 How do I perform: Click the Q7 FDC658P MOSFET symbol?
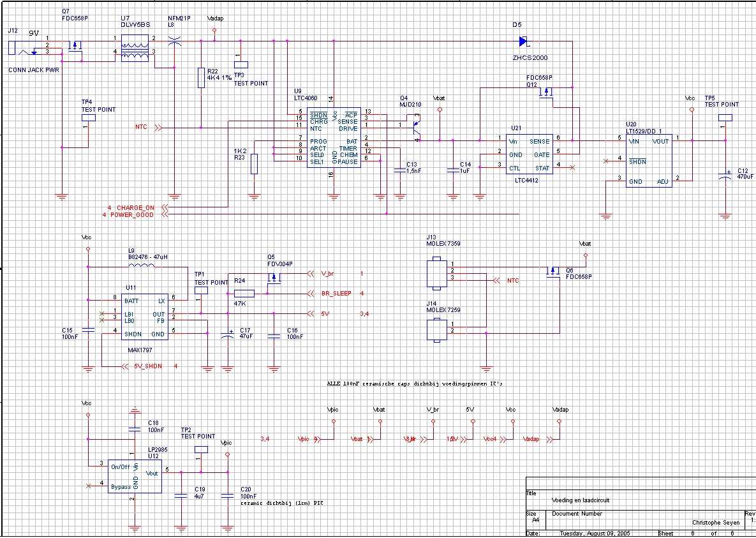tap(76, 47)
